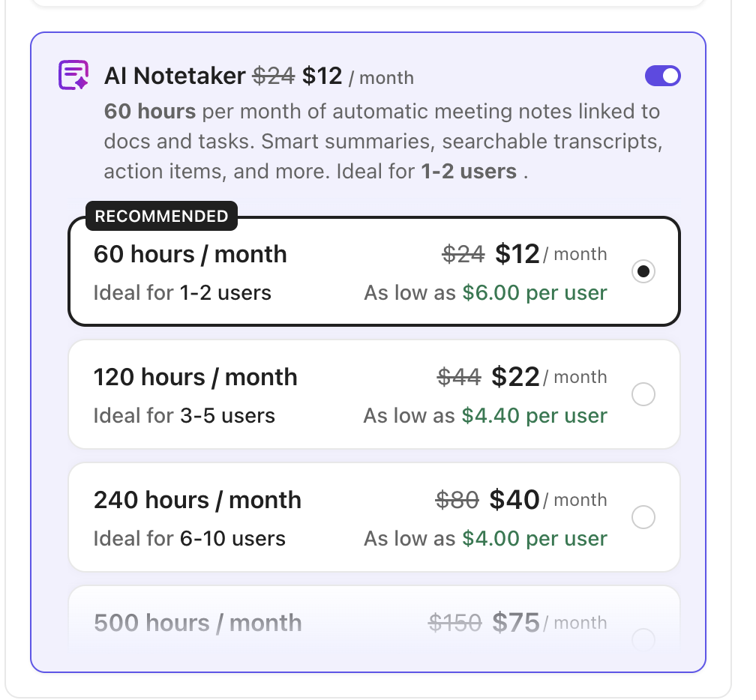
Task: Keep the 60 hours plan selected radio
Action: 643,271
